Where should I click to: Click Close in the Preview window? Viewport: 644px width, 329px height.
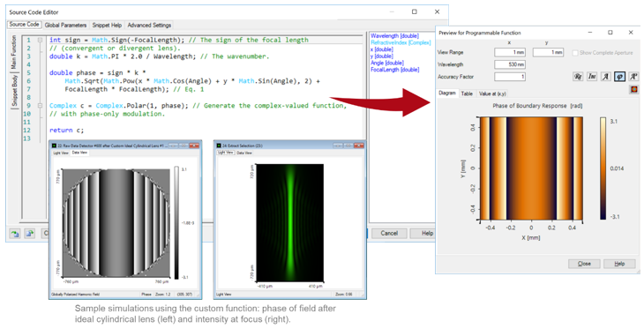point(584,264)
